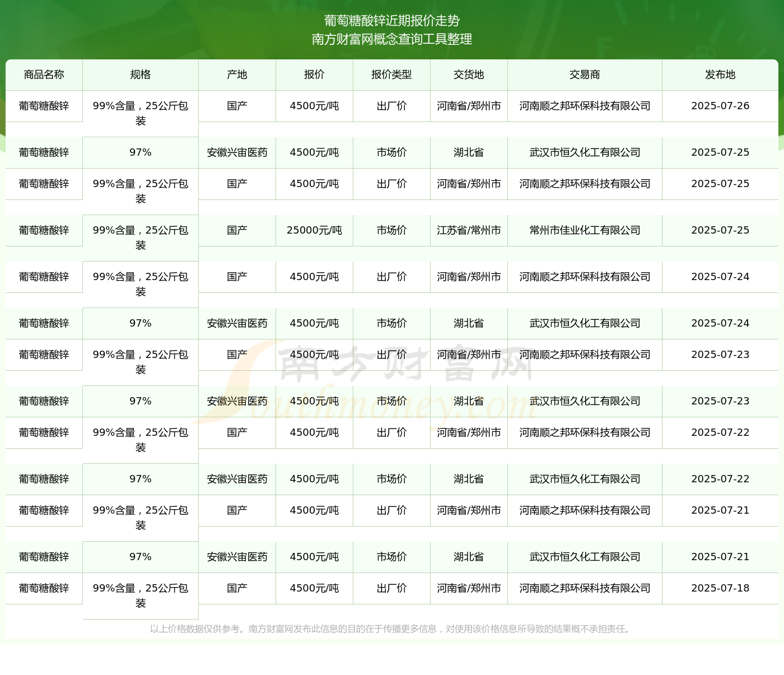Click 江苏省/常州市 delivery cell
This screenshot has height=675, width=784.
coord(469,230)
